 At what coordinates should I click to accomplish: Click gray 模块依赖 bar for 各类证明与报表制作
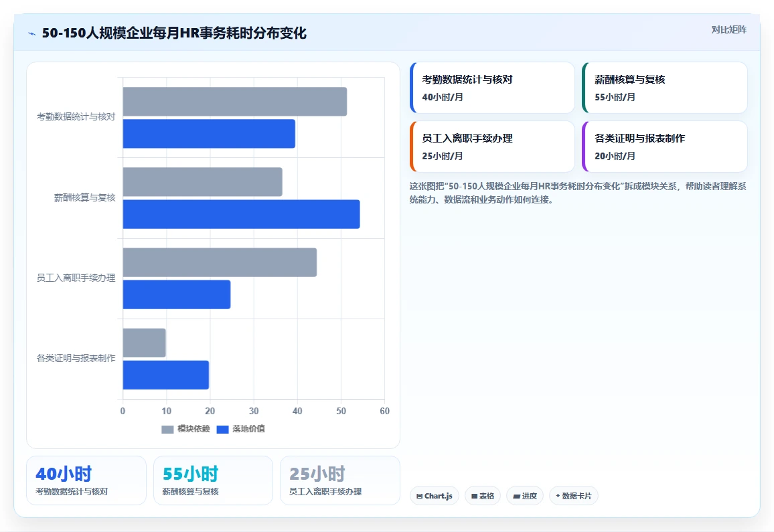144,343
